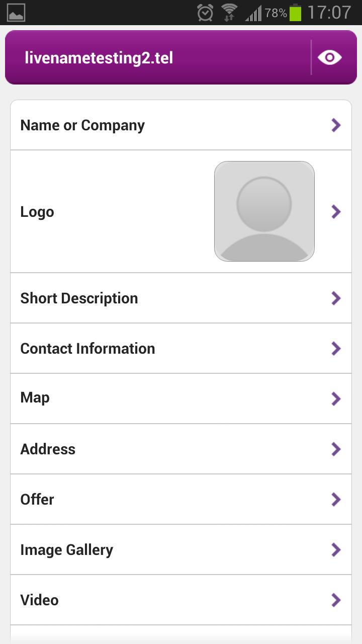Tap the 17:07 clock display

(x=329, y=13)
